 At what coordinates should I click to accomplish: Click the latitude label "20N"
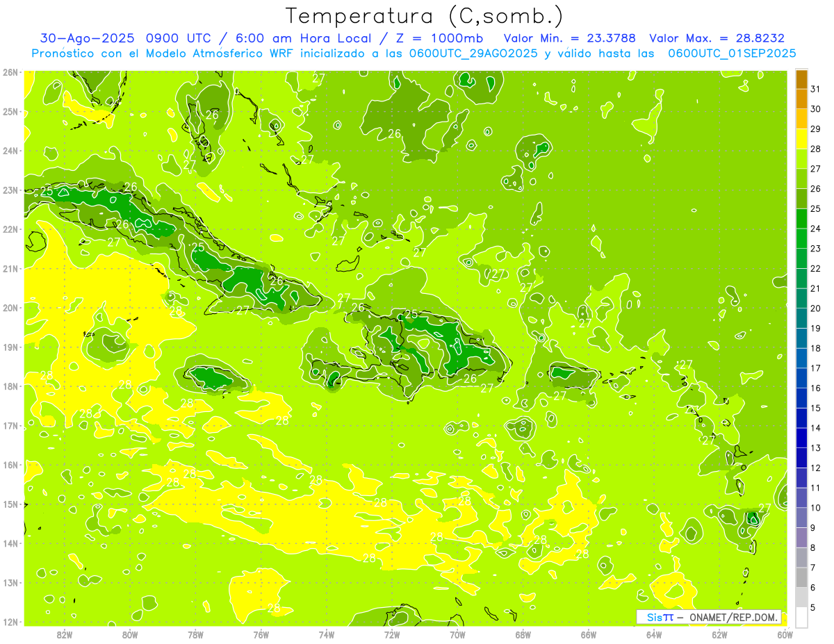click(x=10, y=308)
